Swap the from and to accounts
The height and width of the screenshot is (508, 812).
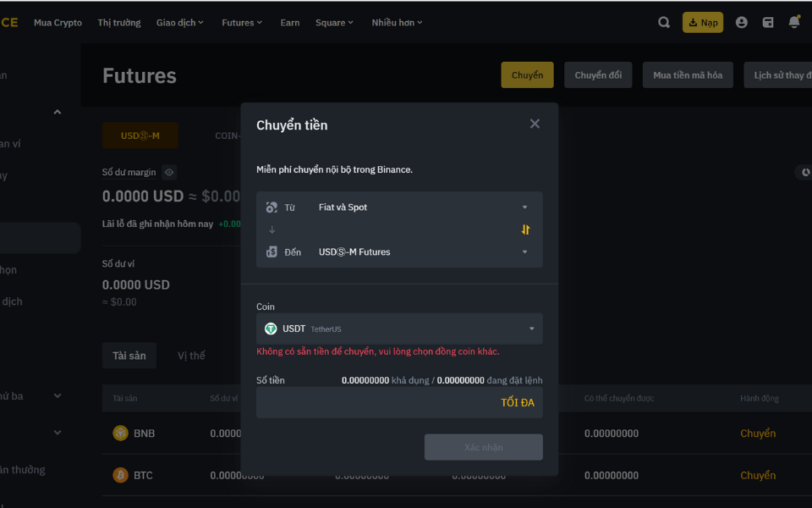525,229
